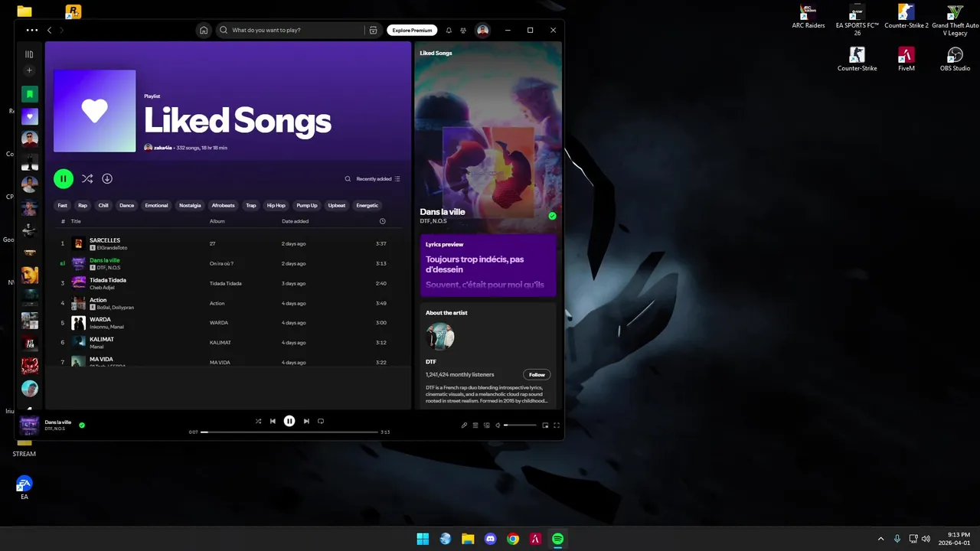Filter by the Nostalgia tag
The height and width of the screenshot is (551, 980).
click(190, 205)
